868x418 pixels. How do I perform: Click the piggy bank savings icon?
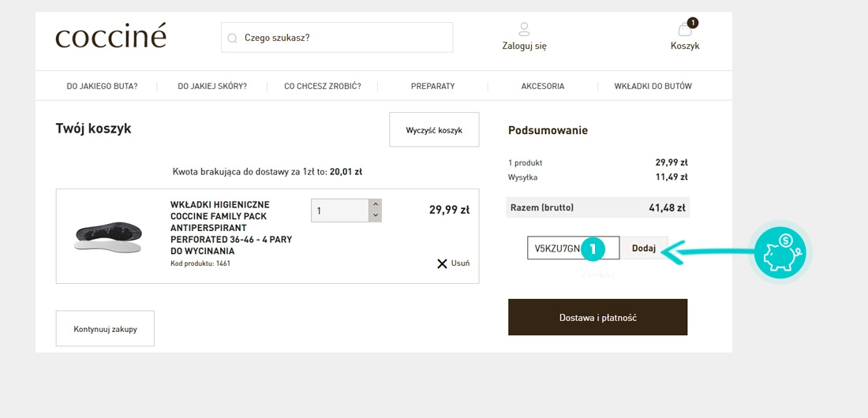point(779,252)
